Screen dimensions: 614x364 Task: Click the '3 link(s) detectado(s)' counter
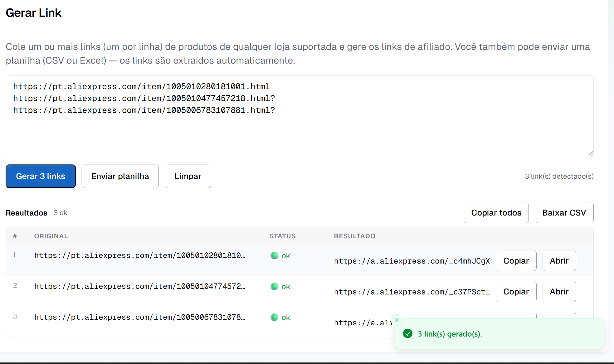click(x=559, y=176)
